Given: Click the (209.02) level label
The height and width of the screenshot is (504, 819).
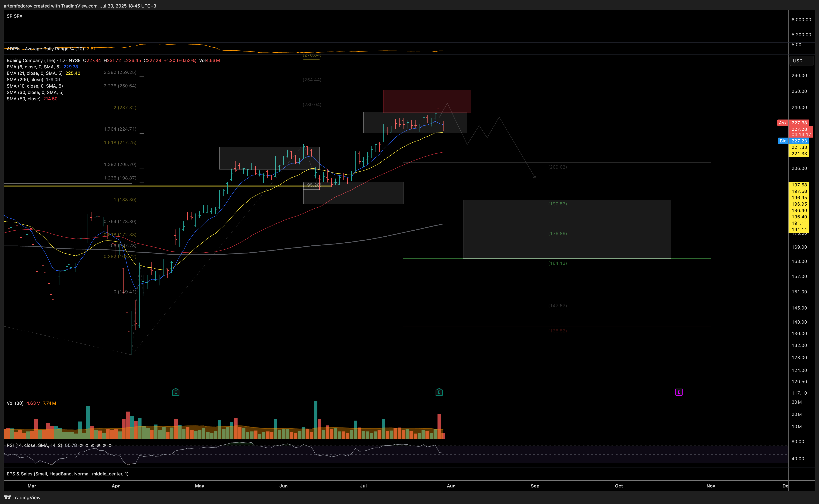Looking at the screenshot, I should tap(557, 167).
